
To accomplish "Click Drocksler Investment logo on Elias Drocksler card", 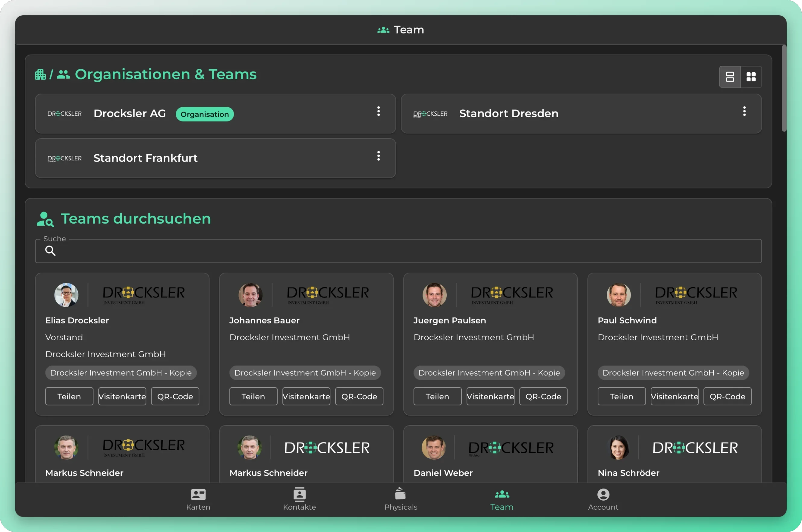I will point(143,295).
